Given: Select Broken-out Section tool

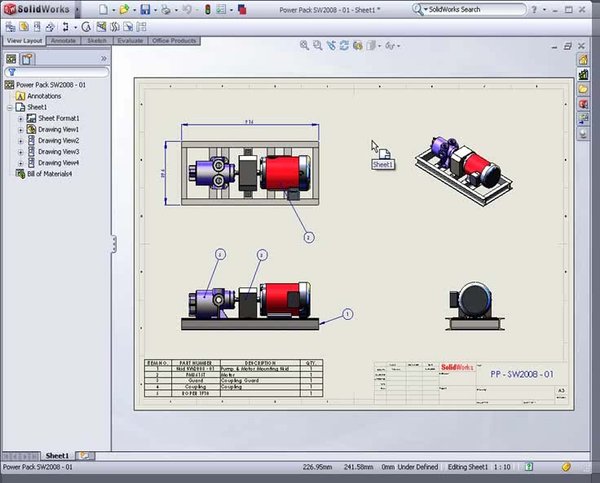Looking at the screenshot, I should point(101,27).
